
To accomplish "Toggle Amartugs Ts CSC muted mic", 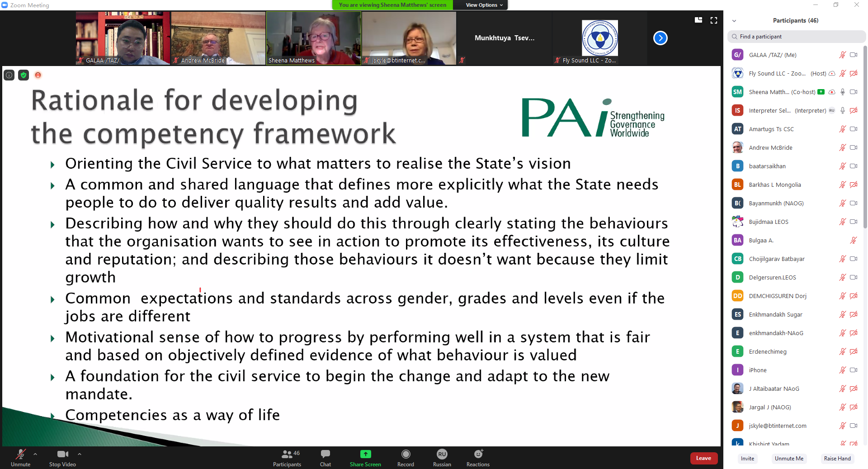I will [842, 129].
